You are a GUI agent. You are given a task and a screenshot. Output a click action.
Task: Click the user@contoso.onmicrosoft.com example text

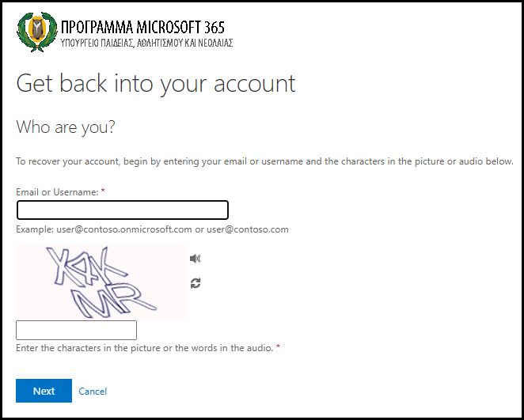[124, 229]
